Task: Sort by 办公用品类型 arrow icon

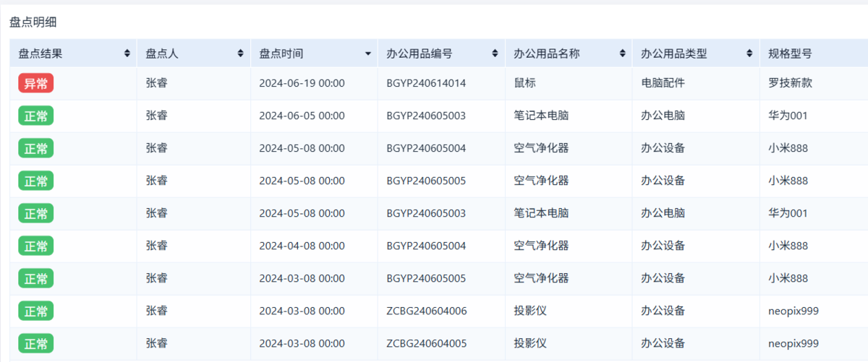Action: [750, 53]
